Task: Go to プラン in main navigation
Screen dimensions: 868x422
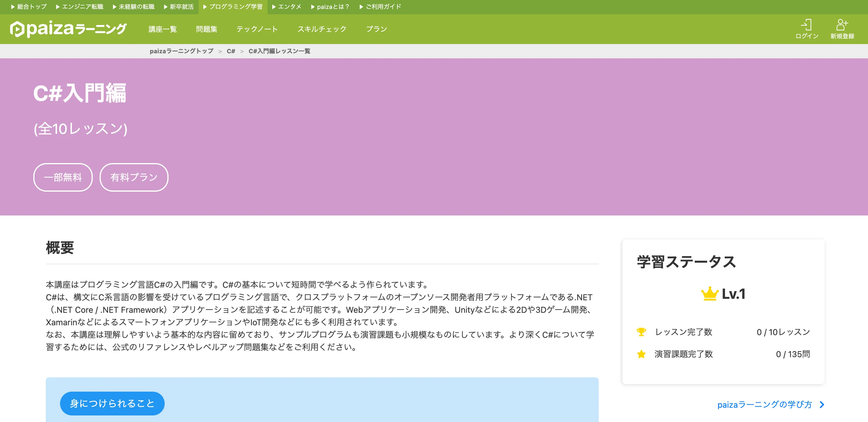Action: (376, 29)
